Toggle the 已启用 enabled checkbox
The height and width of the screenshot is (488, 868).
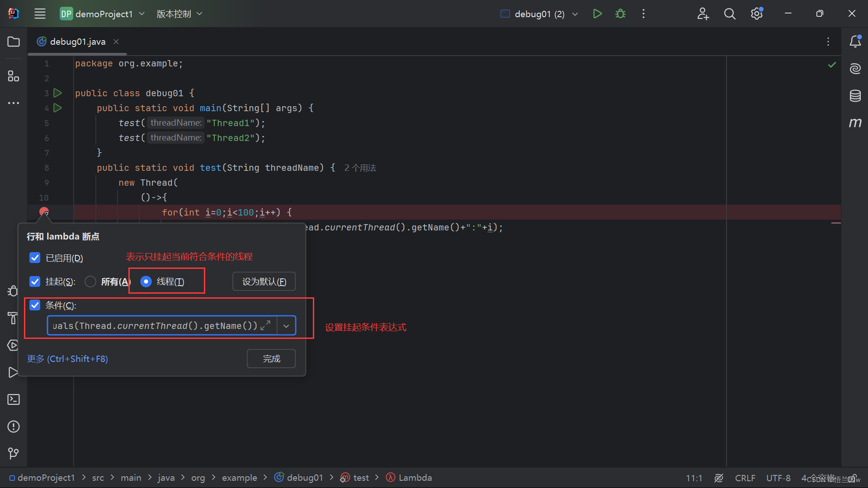coord(35,258)
